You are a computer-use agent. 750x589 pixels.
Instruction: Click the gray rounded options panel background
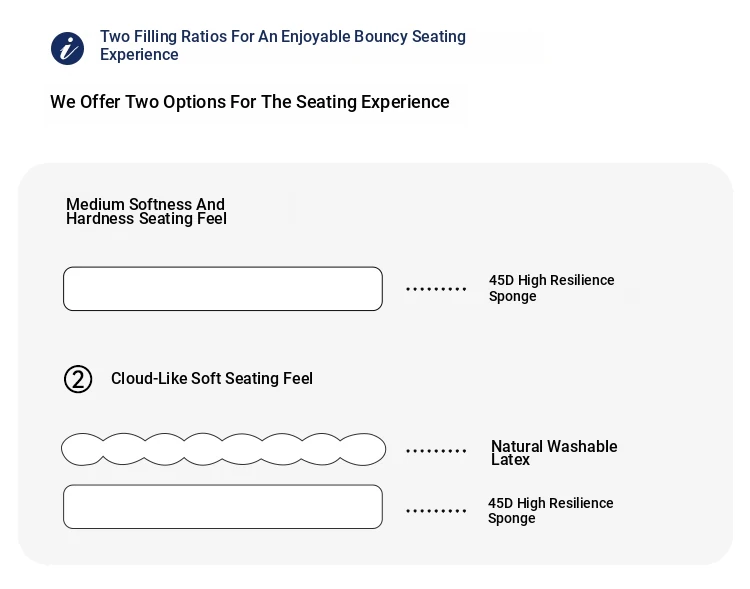(x=600, y=380)
